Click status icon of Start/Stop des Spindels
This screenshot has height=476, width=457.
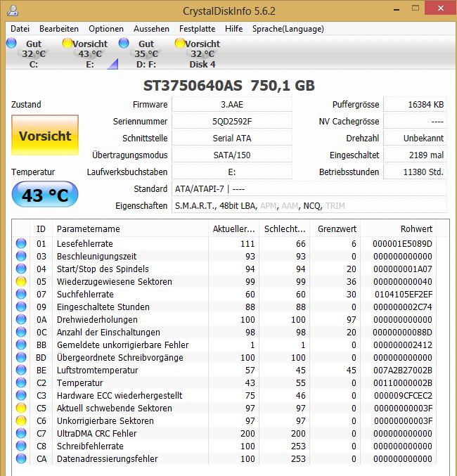21,269
